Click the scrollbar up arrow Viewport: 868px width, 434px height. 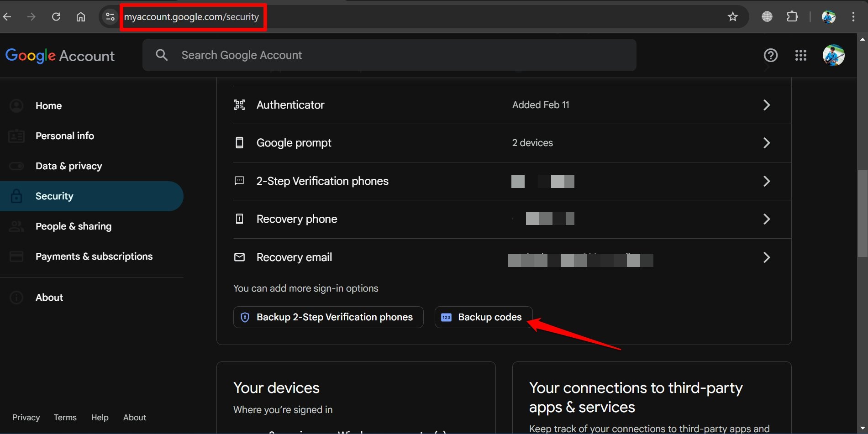[x=863, y=39]
